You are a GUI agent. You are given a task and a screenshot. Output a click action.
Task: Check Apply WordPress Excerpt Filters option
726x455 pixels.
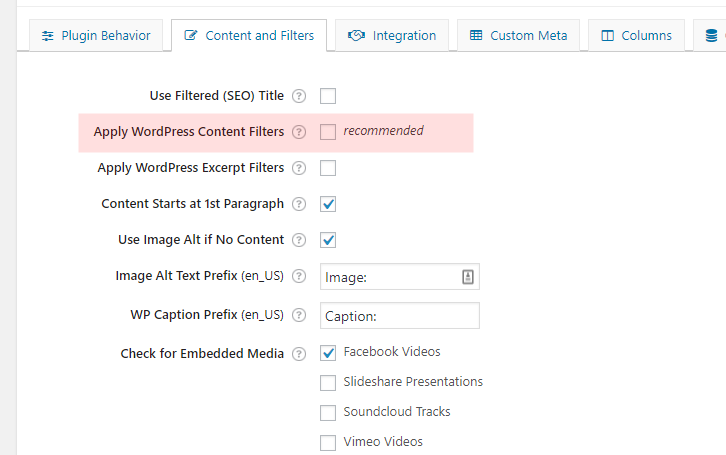click(x=328, y=168)
